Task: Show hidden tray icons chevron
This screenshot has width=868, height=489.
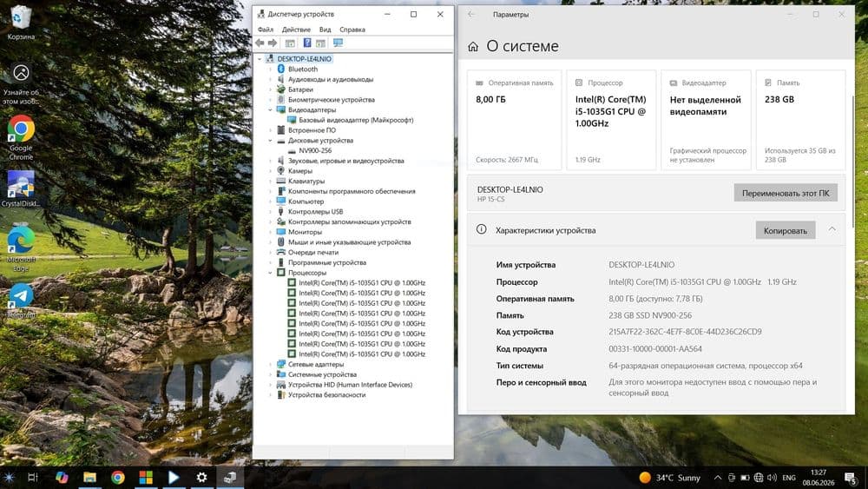Action: click(718, 478)
